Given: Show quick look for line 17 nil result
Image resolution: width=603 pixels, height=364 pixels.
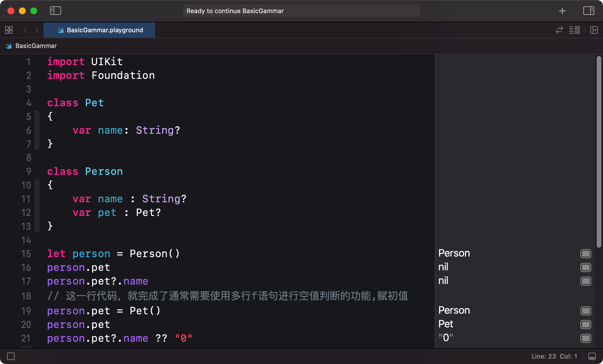Looking at the screenshot, I should [586, 281].
